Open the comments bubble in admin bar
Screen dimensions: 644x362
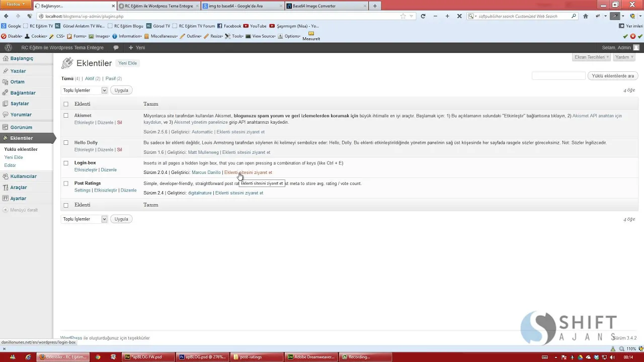click(x=116, y=48)
